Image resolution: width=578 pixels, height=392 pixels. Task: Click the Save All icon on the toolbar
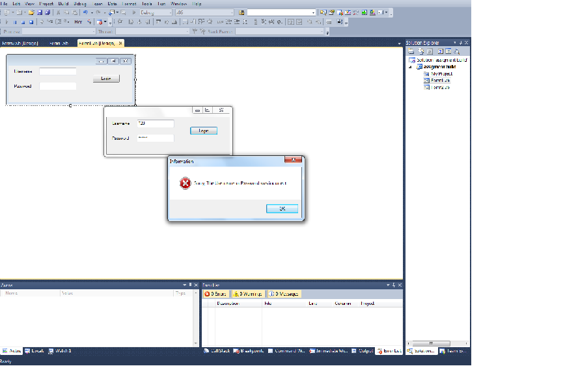point(48,13)
